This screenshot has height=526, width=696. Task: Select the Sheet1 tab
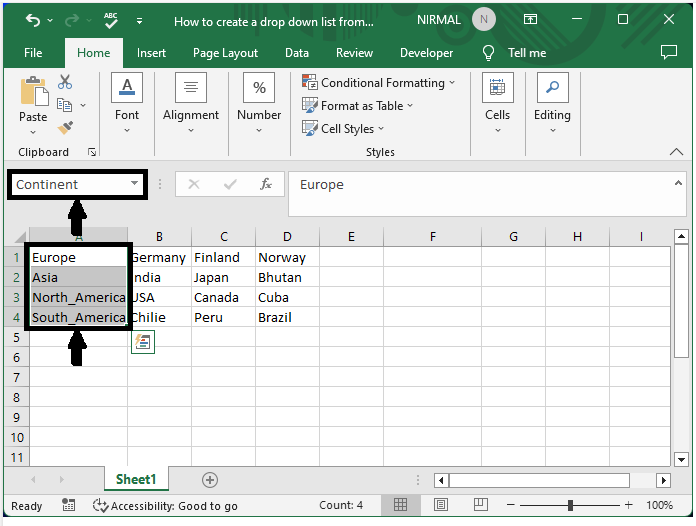136,479
